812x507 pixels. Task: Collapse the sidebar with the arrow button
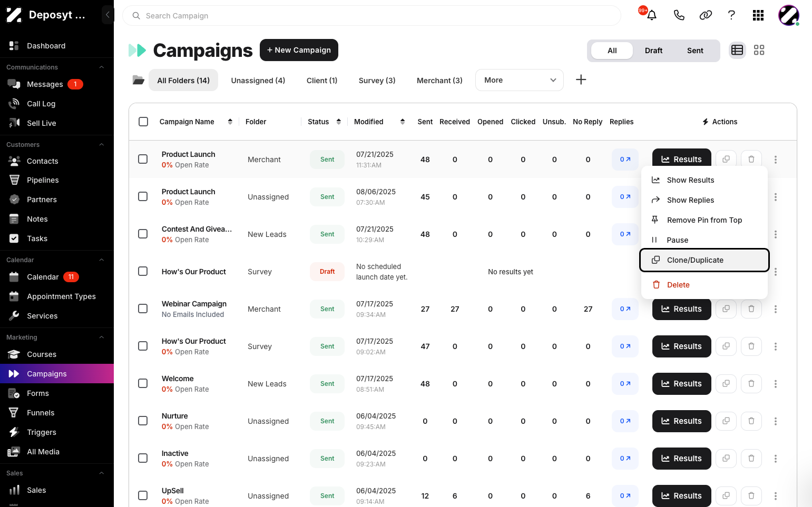coord(107,15)
